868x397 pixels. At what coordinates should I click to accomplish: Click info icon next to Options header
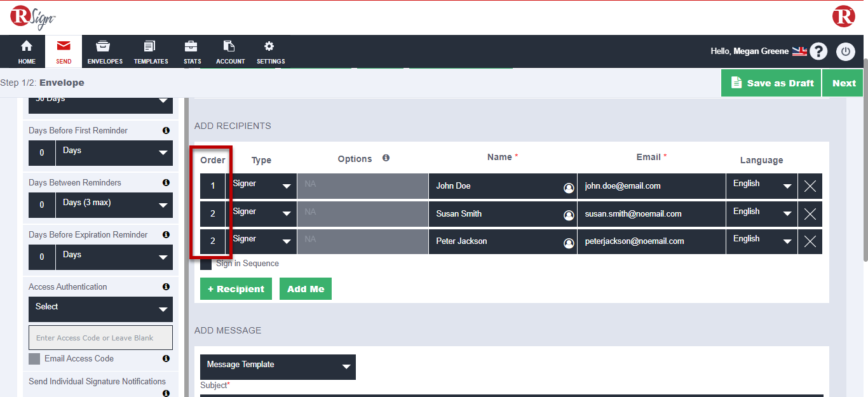click(x=386, y=158)
